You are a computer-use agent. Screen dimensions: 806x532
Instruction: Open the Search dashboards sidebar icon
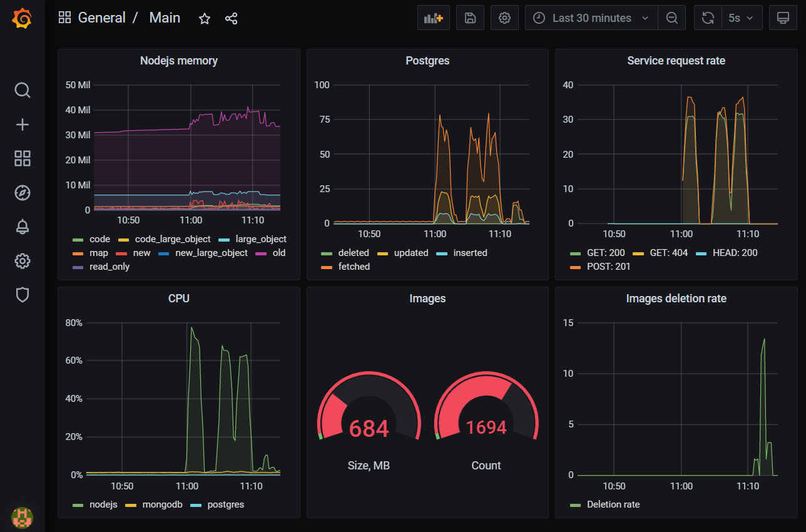[23, 91]
